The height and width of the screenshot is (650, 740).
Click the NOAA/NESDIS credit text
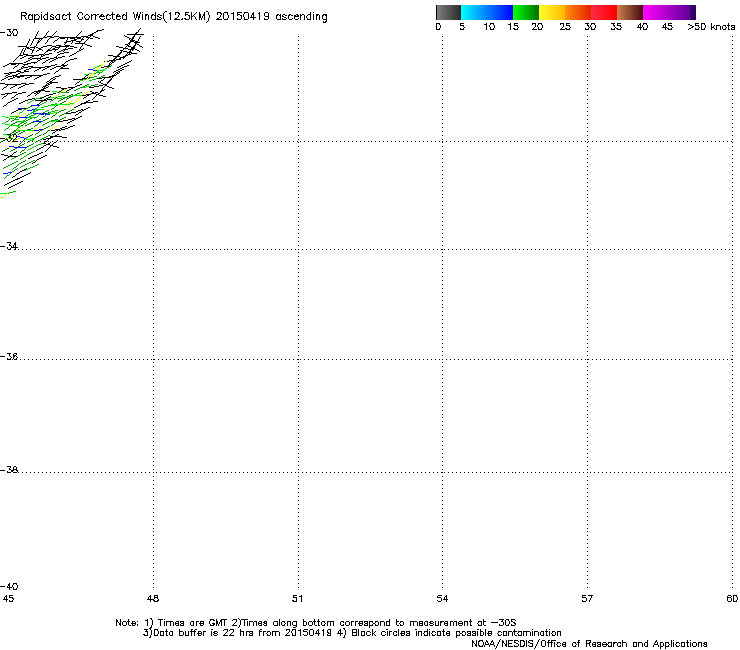click(589, 644)
